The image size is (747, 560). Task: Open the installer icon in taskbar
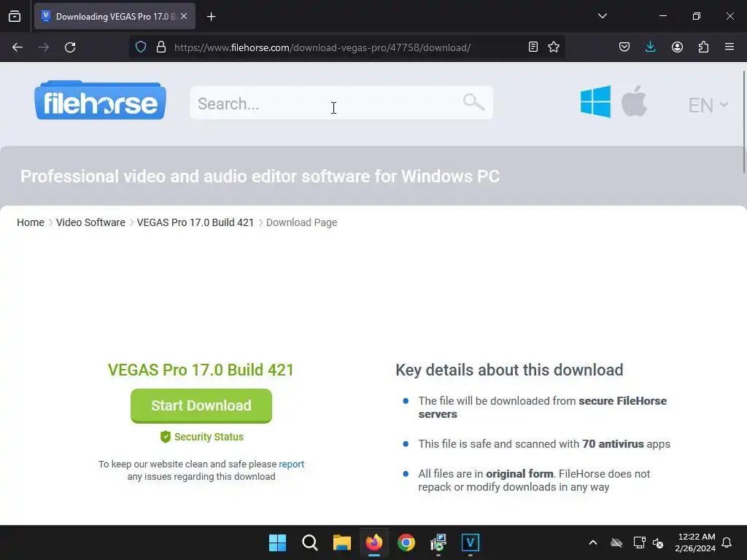point(438,542)
